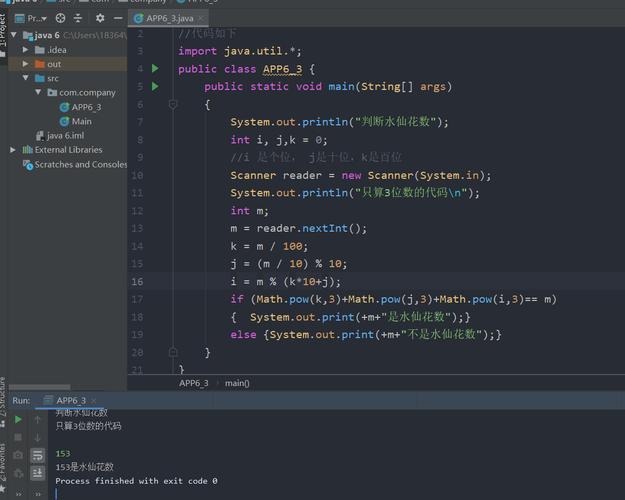
Task: Run main method from gutter arrow
Action: click(x=155, y=87)
